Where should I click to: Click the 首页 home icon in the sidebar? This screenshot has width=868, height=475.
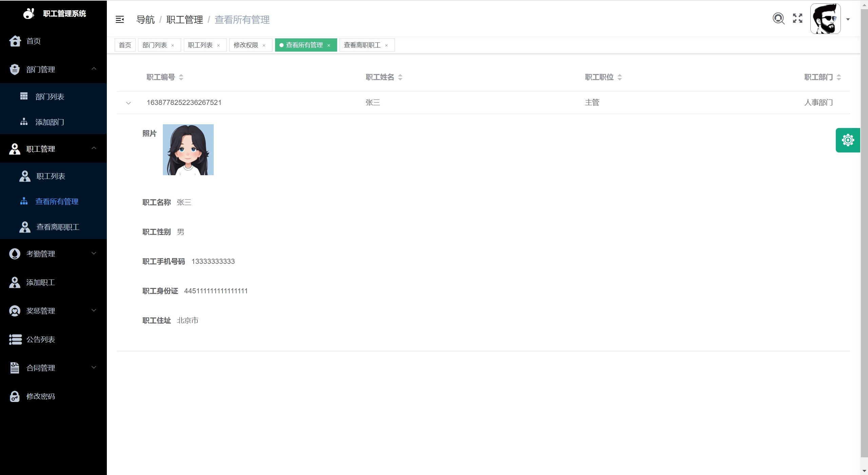point(15,41)
